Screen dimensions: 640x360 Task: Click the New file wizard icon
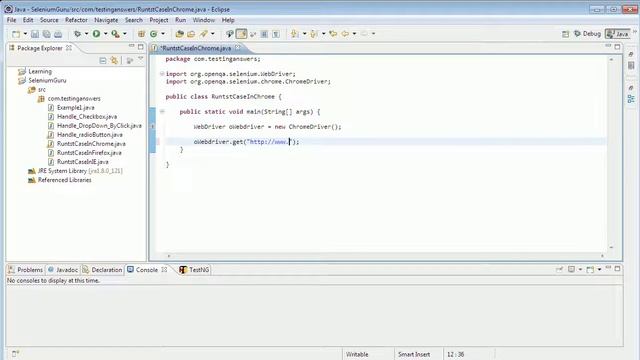click(x=16, y=34)
